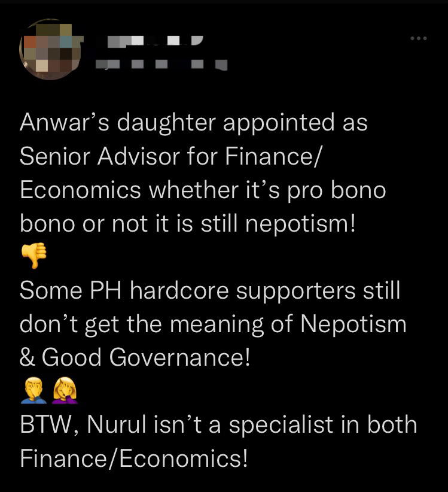Click the final line "Finance/Economics!"
Image resolution: width=448 pixels, height=492 pixels.
134,458
